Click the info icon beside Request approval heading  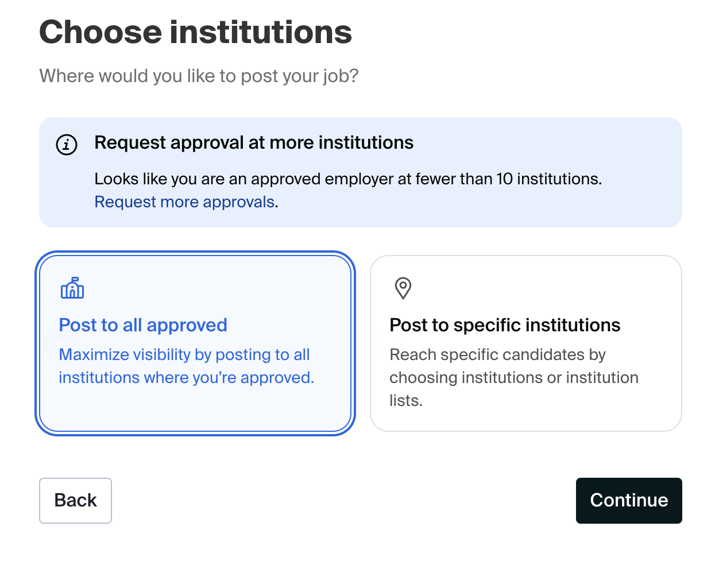click(x=67, y=145)
